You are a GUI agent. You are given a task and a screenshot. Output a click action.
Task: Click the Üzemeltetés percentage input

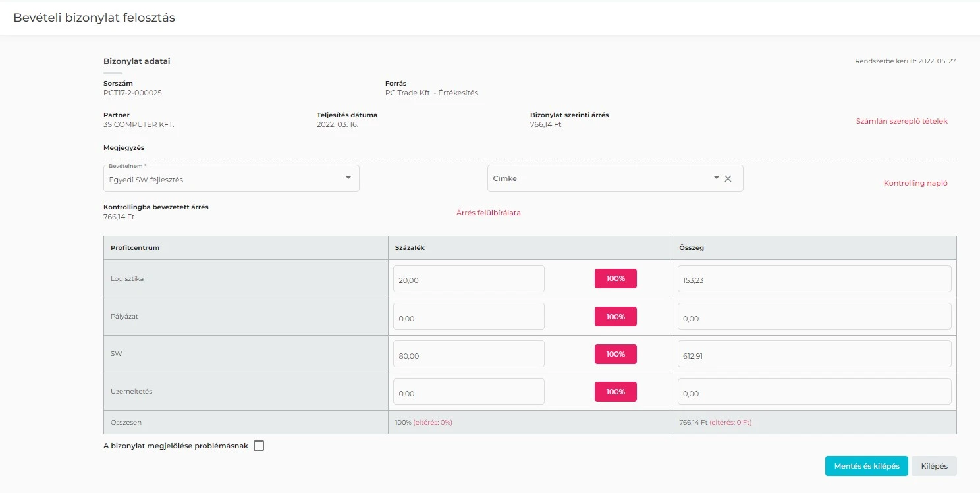(468, 392)
